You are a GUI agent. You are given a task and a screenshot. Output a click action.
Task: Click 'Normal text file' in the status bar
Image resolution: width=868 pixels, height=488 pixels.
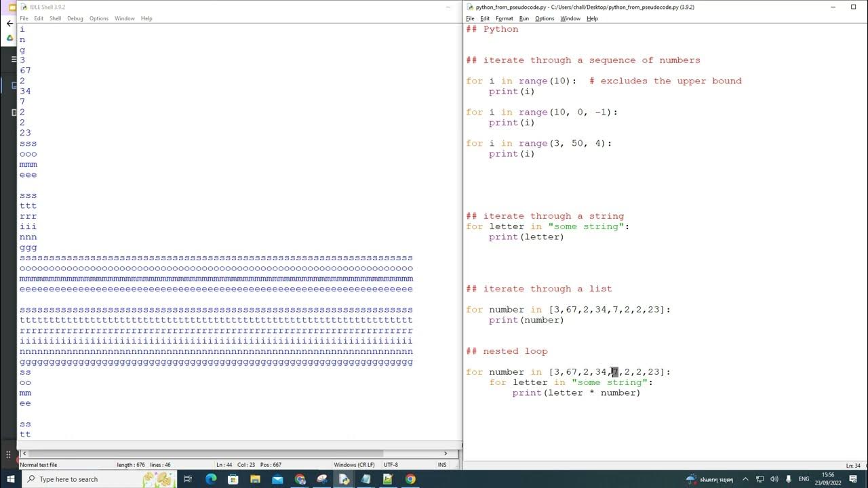click(x=39, y=465)
